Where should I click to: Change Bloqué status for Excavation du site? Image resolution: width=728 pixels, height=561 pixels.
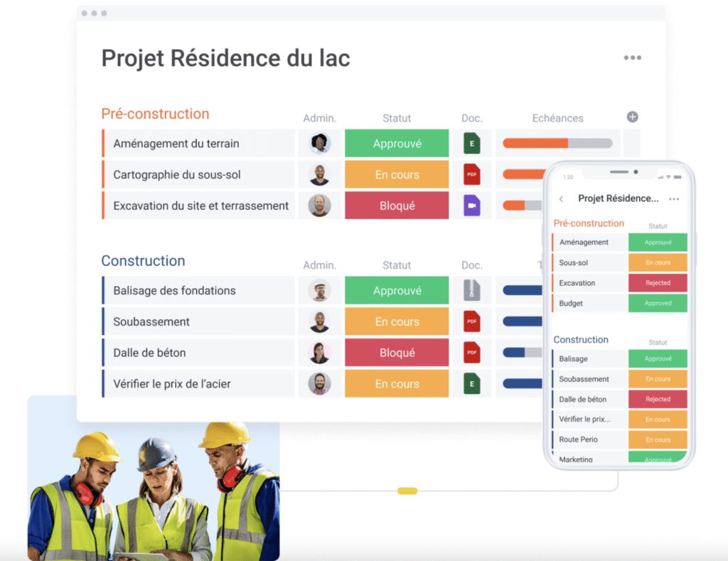[397, 206]
